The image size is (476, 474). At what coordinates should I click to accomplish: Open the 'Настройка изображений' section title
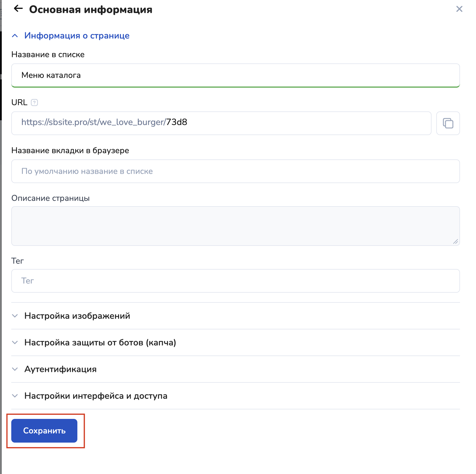[x=77, y=316]
